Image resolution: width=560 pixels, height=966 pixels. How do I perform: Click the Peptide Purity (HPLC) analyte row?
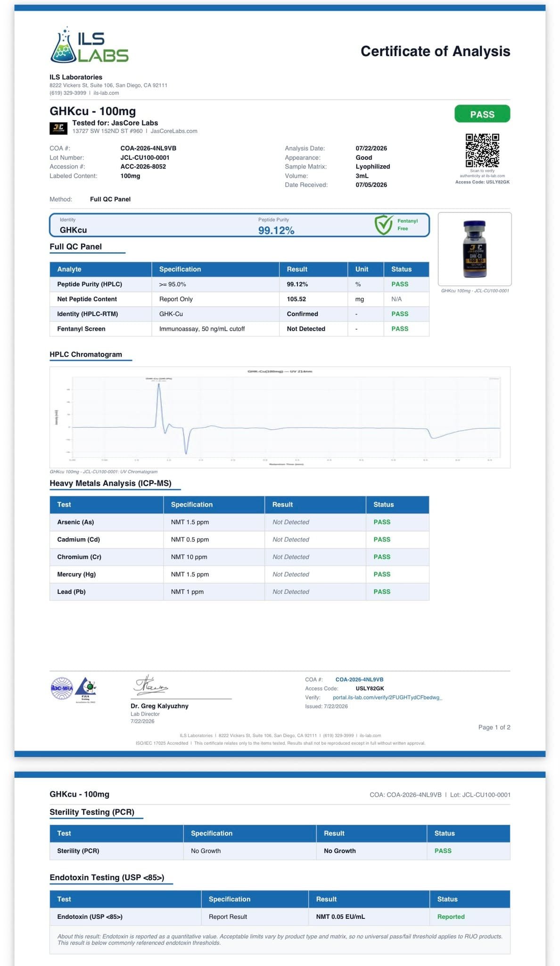239,284
